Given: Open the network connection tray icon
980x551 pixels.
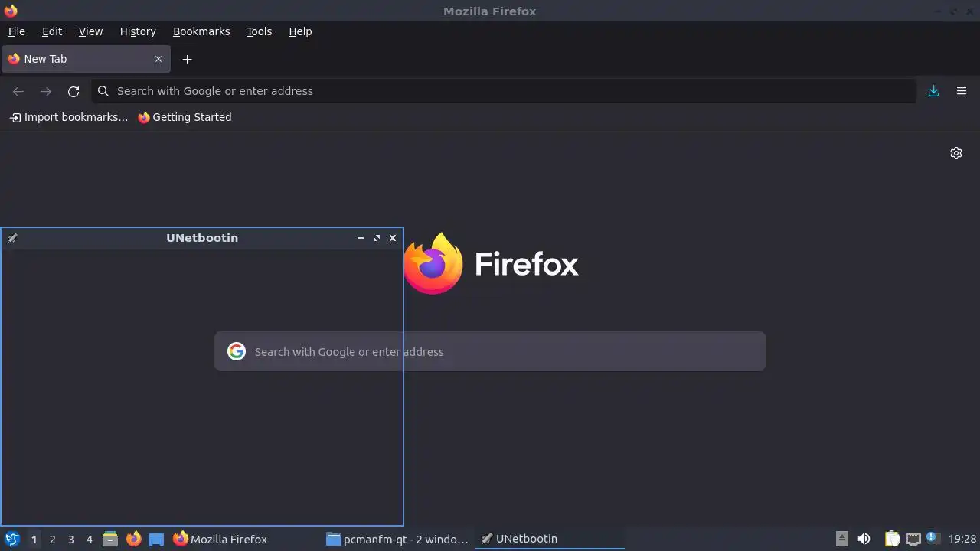Looking at the screenshot, I should (913, 539).
